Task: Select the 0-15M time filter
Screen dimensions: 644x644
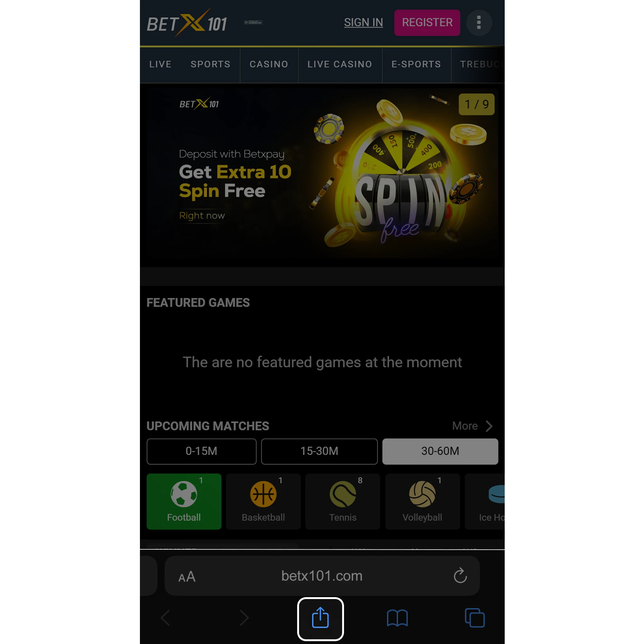Action: pos(201,451)
